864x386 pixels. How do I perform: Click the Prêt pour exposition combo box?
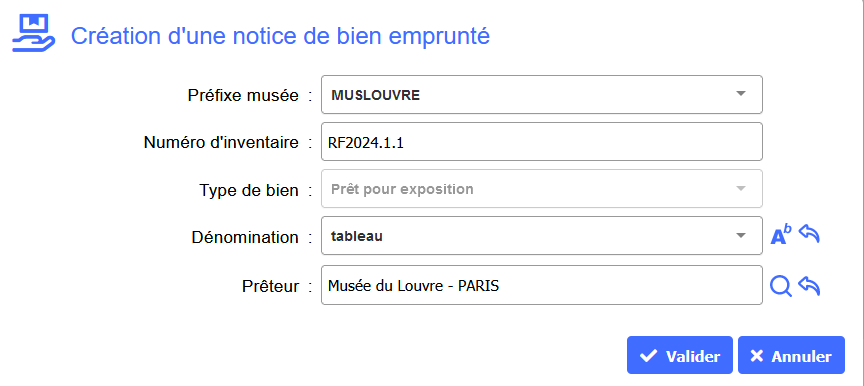point(542,189)
